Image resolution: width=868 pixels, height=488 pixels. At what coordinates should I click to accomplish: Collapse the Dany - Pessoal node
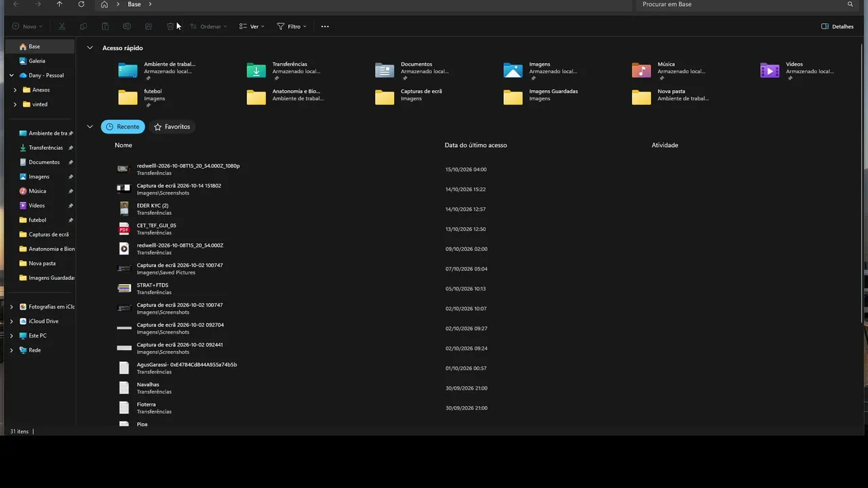point(12,76)
